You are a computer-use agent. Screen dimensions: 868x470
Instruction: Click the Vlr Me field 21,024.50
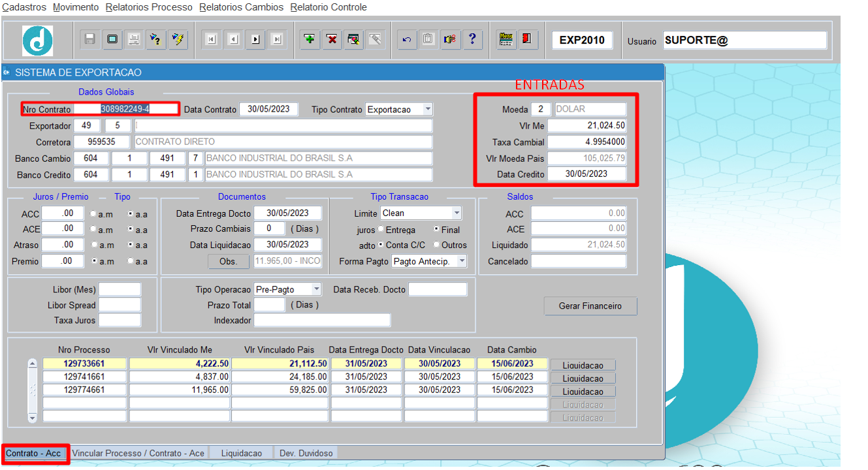587,125
